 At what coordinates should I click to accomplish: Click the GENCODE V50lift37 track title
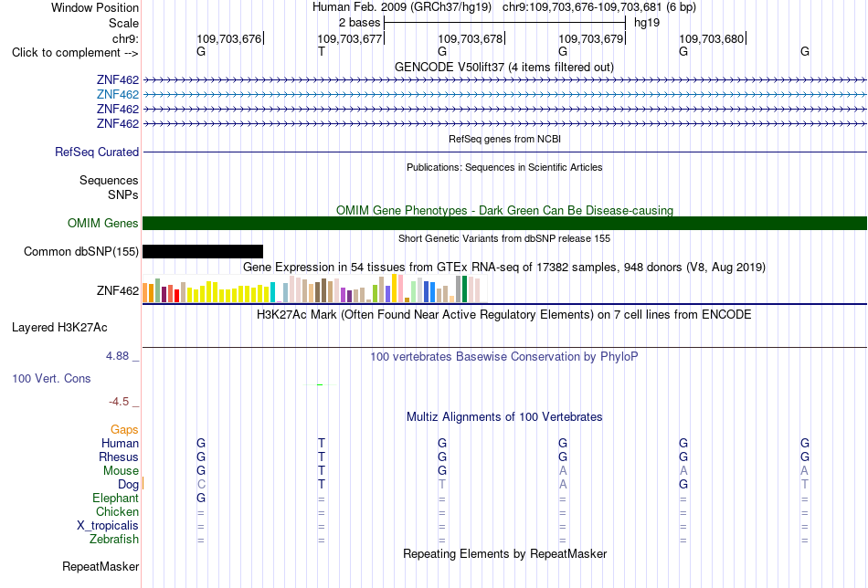(504, 67)
